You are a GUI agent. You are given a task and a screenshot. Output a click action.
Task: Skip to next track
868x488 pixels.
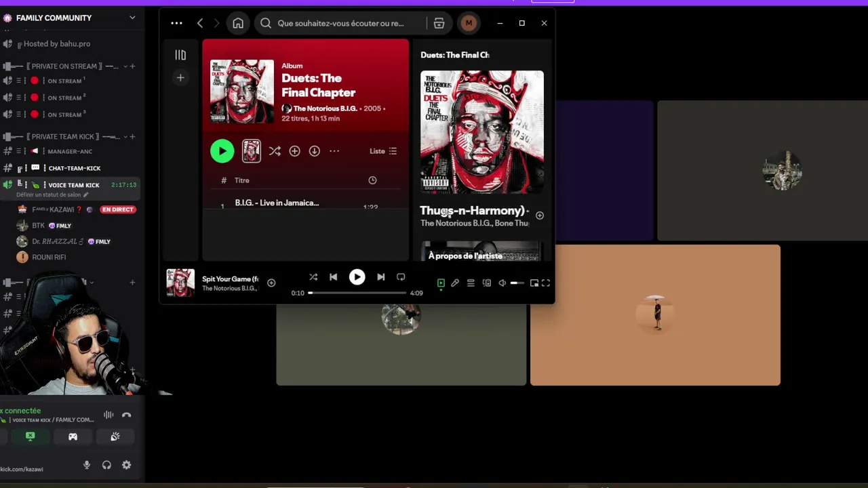[x=380, y=277]
